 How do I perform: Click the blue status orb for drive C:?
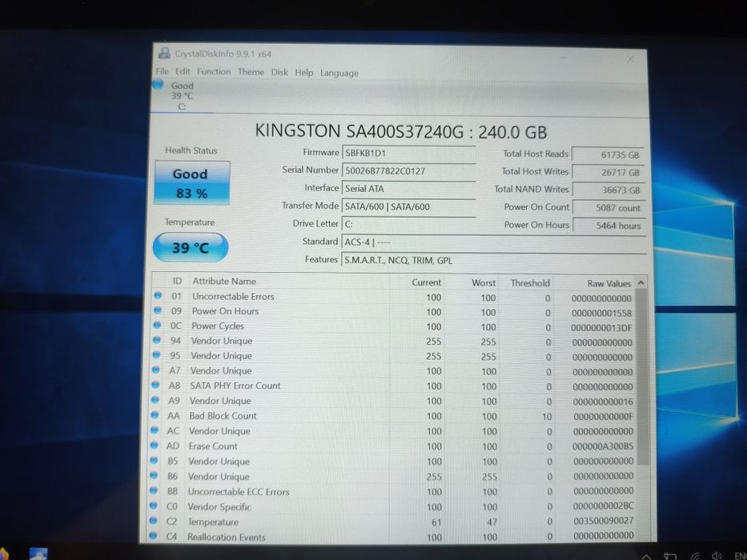pyautogui.click(x=158, y=85)
